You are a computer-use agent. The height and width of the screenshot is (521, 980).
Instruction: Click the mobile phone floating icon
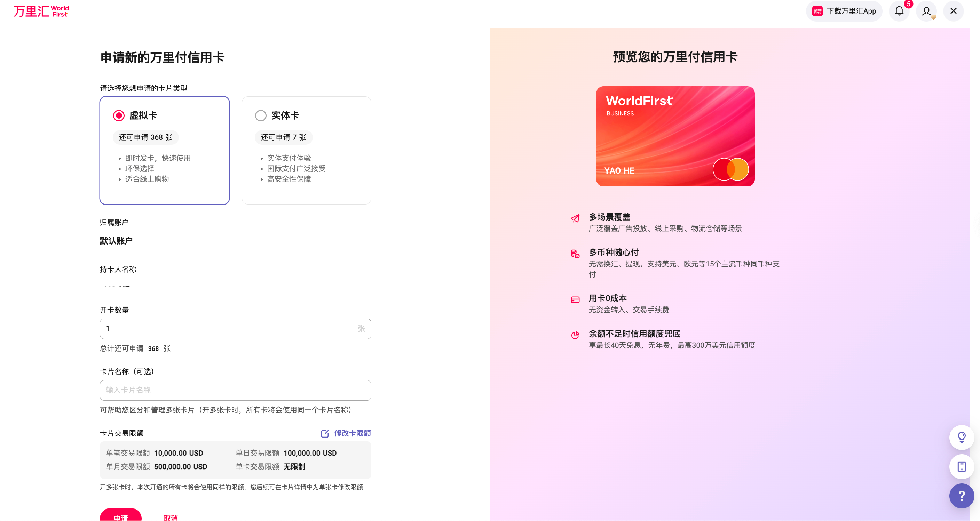(x=961, y=467)
